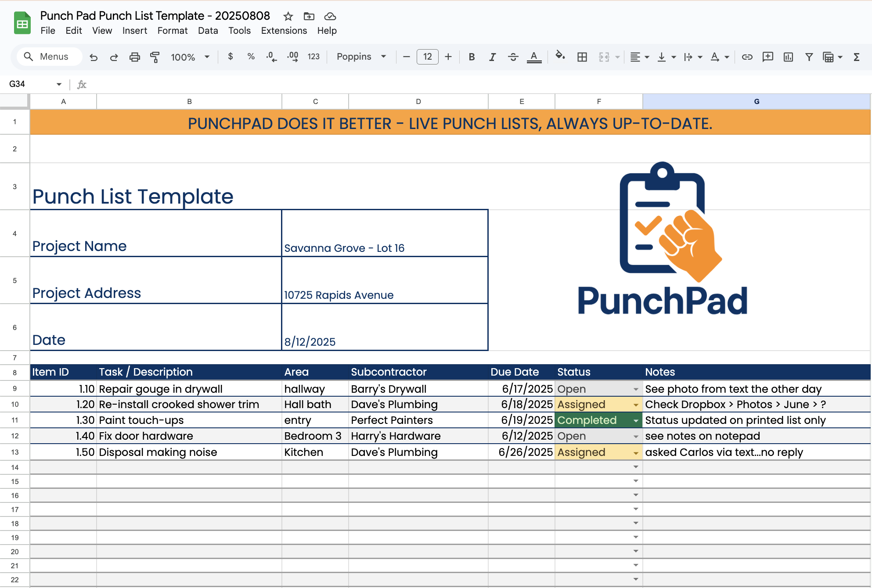Click the create filter funnel icon
Screen dimensions: 872x588
click(x=809, y=57)
